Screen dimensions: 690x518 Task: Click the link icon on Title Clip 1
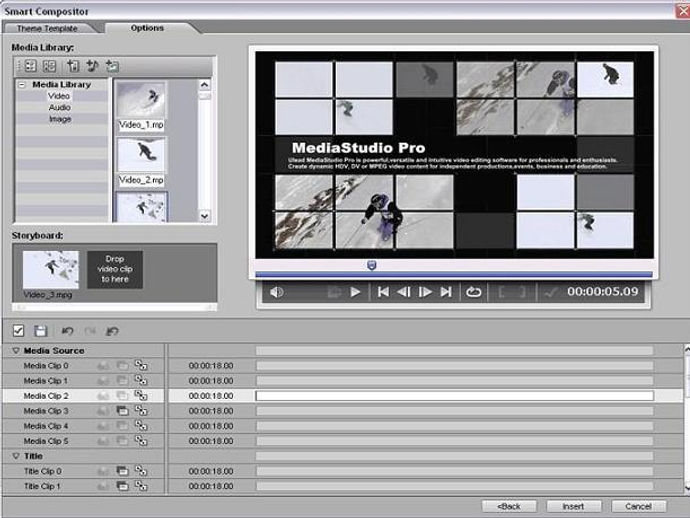coord(141,486)
